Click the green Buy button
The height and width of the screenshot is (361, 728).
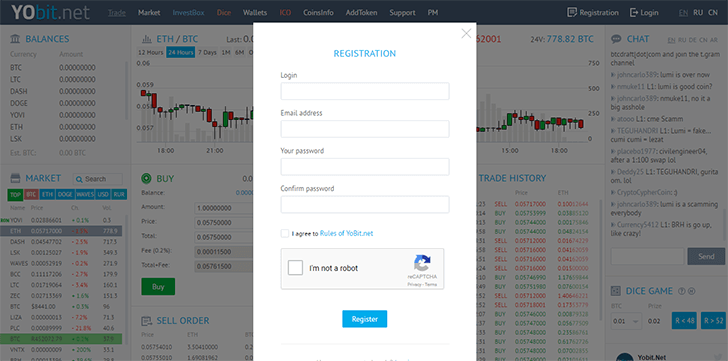tap(158, 287)
